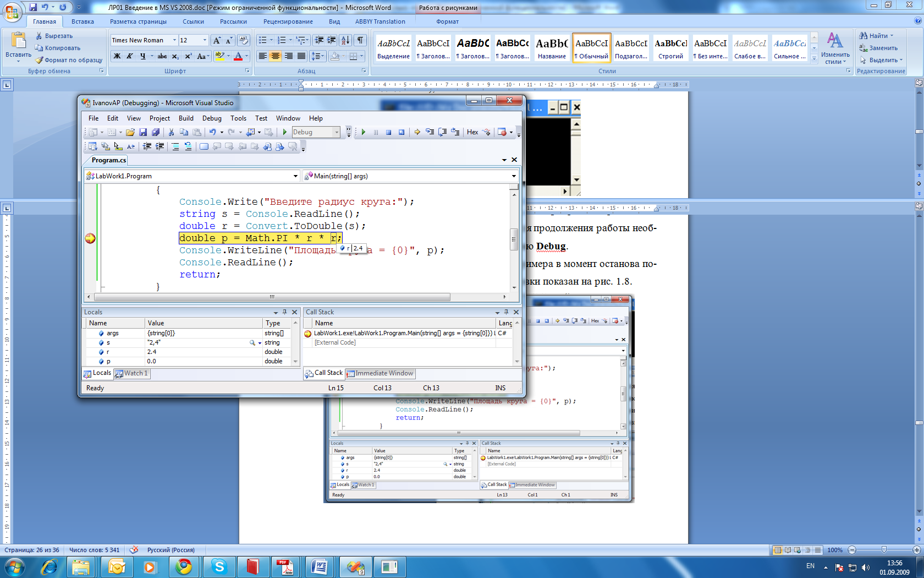Open LabWork1.Program class dropdown
This screenshot has width=924, height=578.
coord(295,176)
